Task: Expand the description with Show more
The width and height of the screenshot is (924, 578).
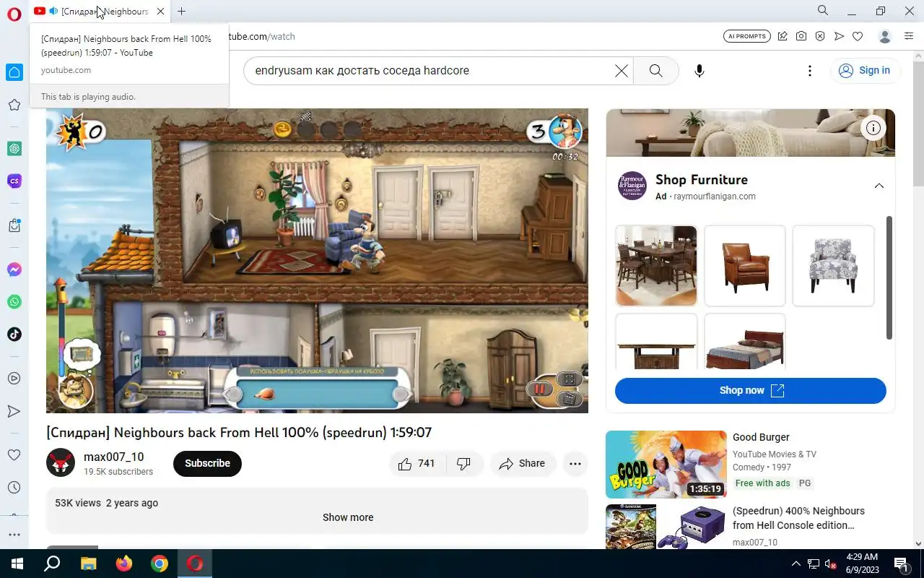Action: pyautogui.click(x=348, y=517)
